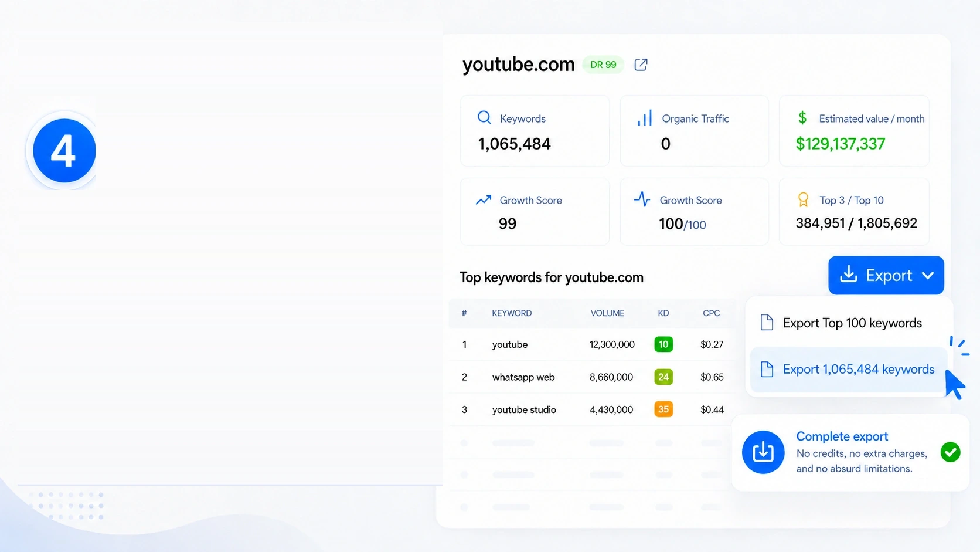Click the Organic Traffic bar chart icon
The width and height of the screenshot is (980, 552).
pyautogui.click(x=644, y=118)
